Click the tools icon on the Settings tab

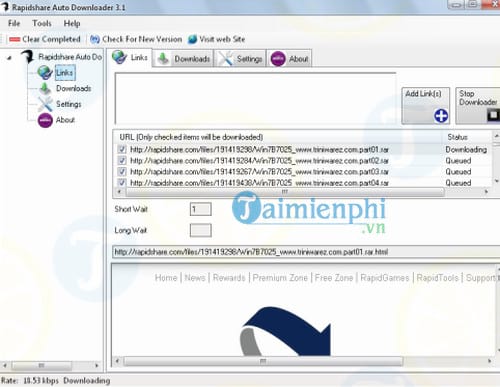[x=226, y=59]
